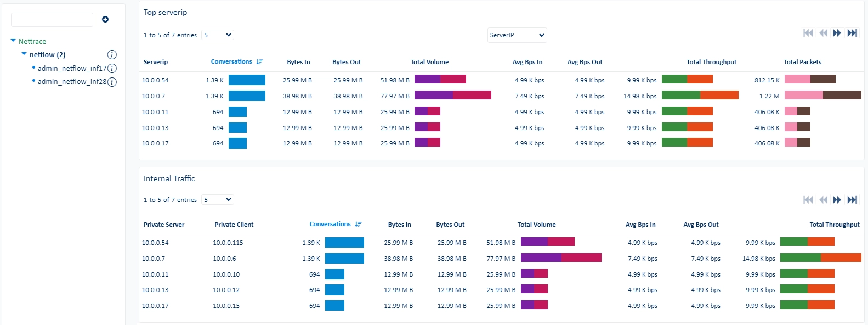Go to next page in Top serverip
Viewport: 868px width, 325px height.
point(837,33)
